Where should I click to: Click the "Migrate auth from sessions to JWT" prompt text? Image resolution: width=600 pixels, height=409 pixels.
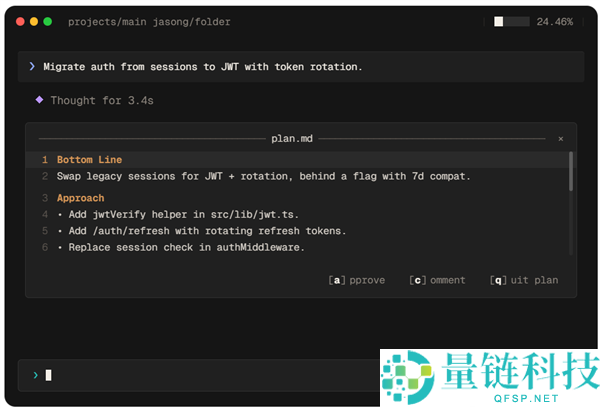pyautogui.click(x=202, y=67)
